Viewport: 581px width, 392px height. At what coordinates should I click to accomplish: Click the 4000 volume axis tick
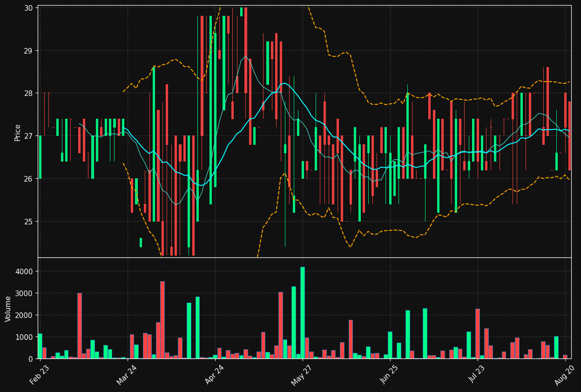[25, 271]
